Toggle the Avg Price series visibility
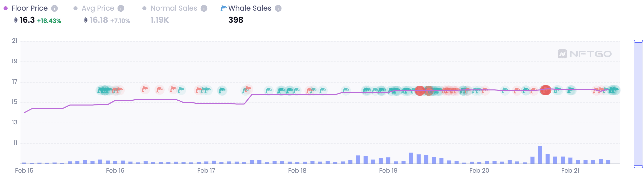This screenshot has height=180, width=644. 98,8
